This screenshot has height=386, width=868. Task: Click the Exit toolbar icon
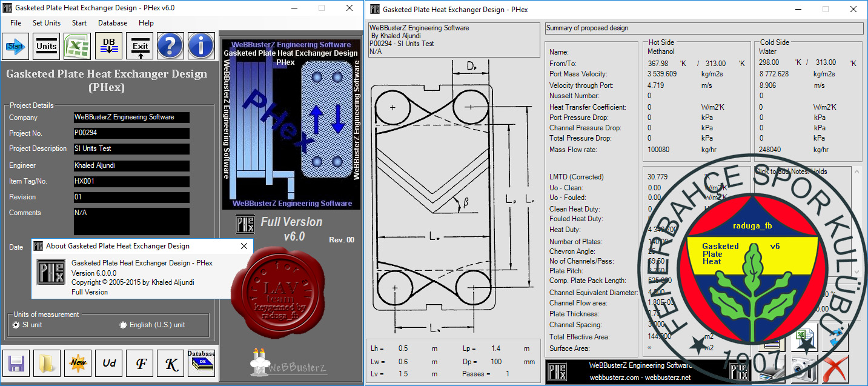pos(140,46)
